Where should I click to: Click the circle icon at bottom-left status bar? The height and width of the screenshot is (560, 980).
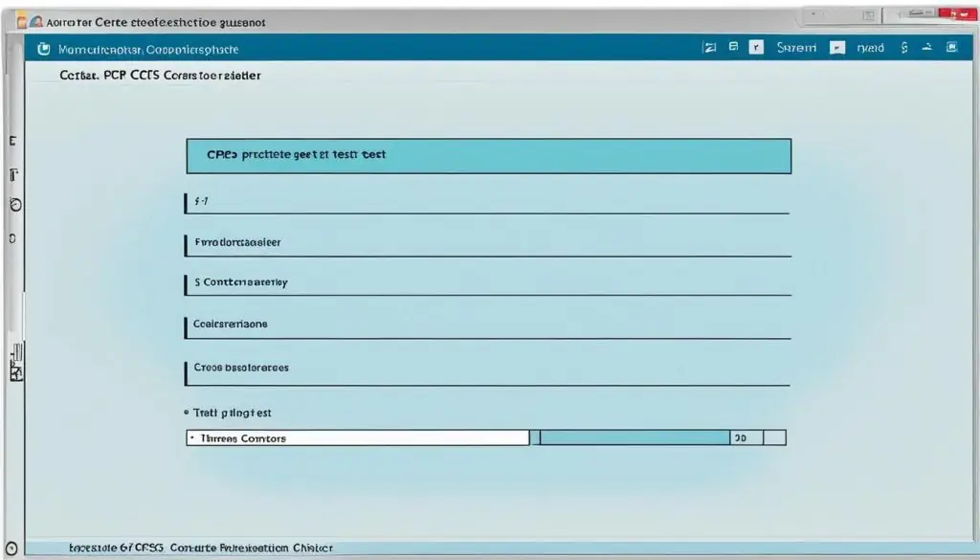point(11,548)
